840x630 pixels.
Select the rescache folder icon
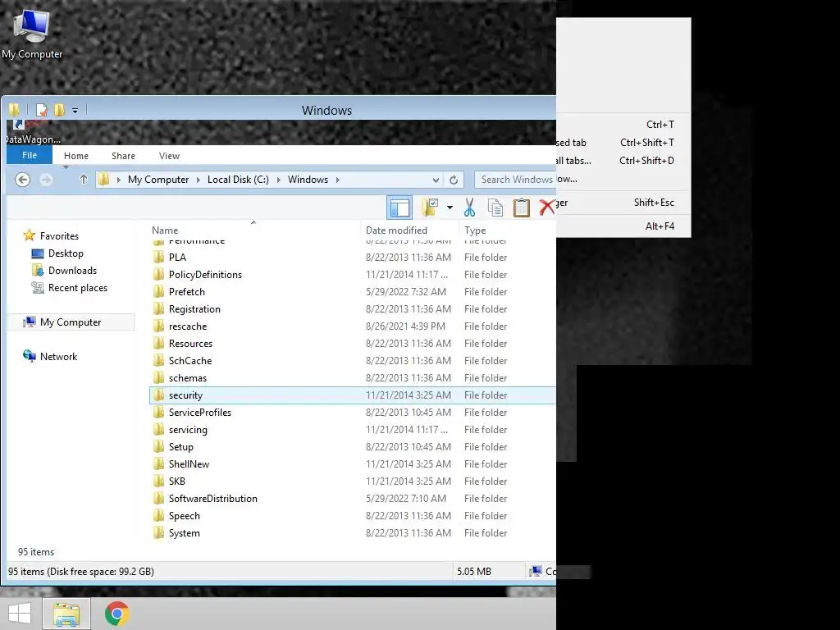click(158, 326)
